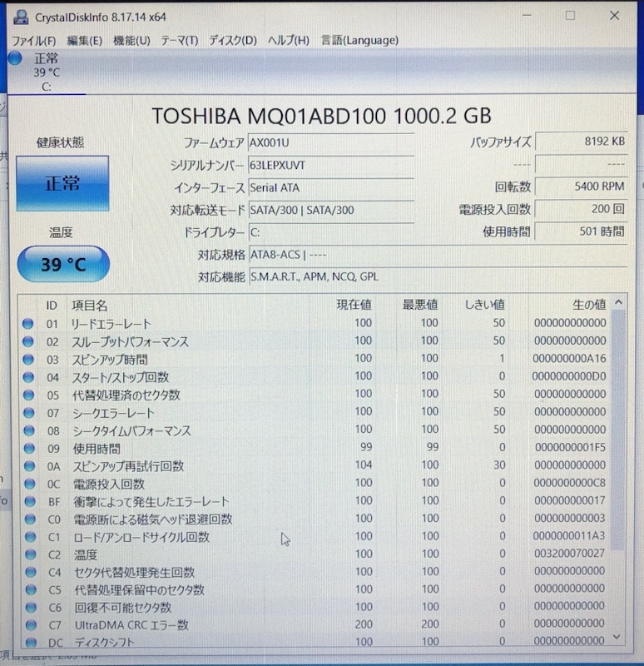Click status circle for シークタイムパフォーマンス row
The width and height of the screenshot is (644, 666).
[x=29, y=430]
